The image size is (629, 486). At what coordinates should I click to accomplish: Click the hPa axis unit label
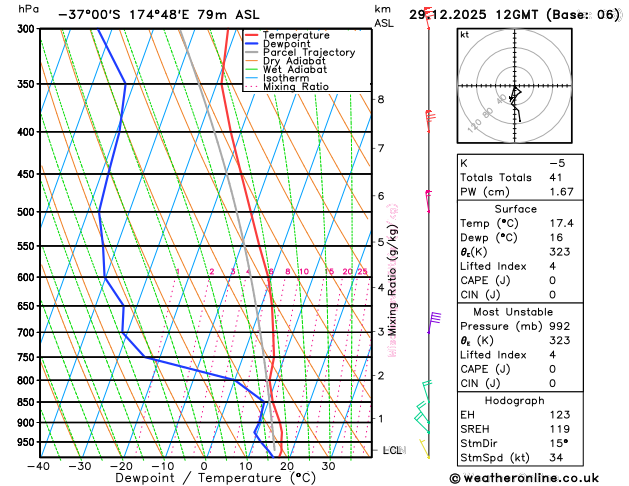(x=28, y=9)
